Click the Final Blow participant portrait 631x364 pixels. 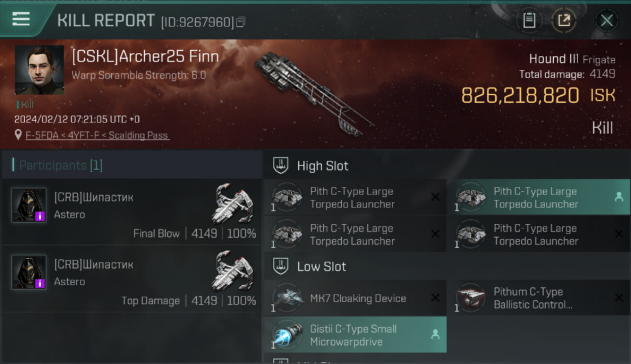[x=29, y=205]
